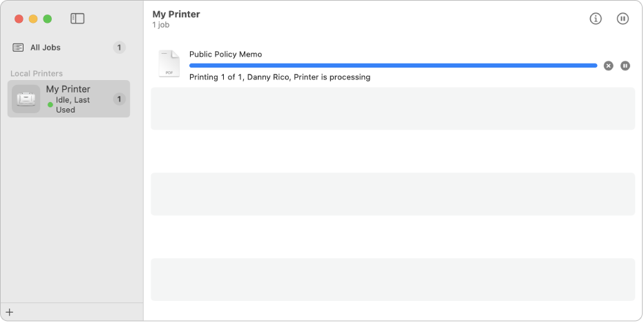Click the PDF document icon

pos(169,63)
